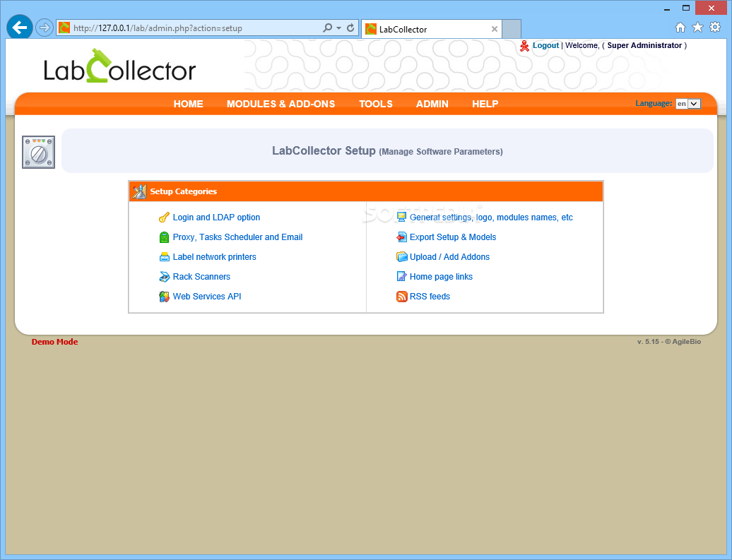Go back using the browser back arrow
This screenshot has height=560, width=732.
pyautogui.click(x=20, y=28)
